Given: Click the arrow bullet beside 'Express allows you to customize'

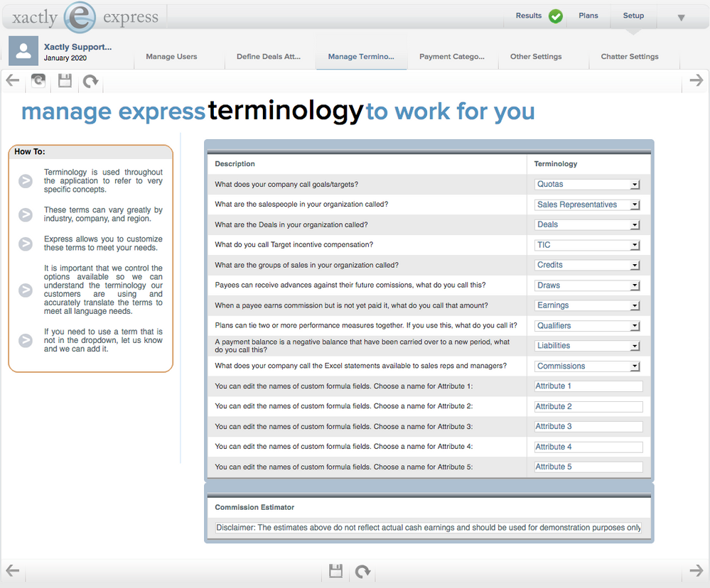Looking at the screenshot, I should [x=26, y=244].
